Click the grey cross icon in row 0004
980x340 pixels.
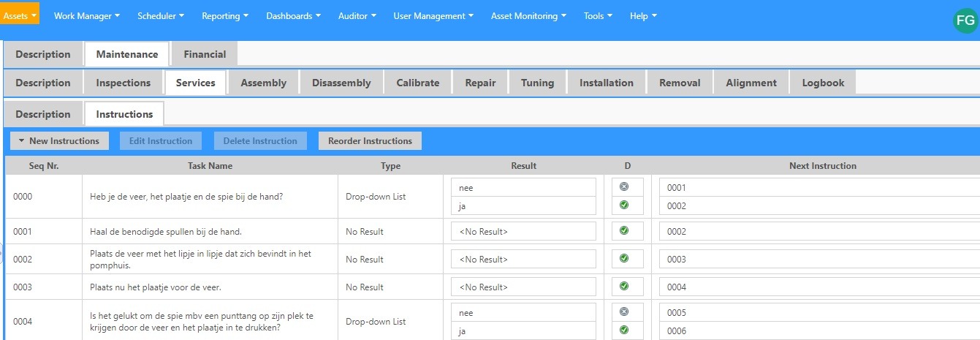[623, 312]
